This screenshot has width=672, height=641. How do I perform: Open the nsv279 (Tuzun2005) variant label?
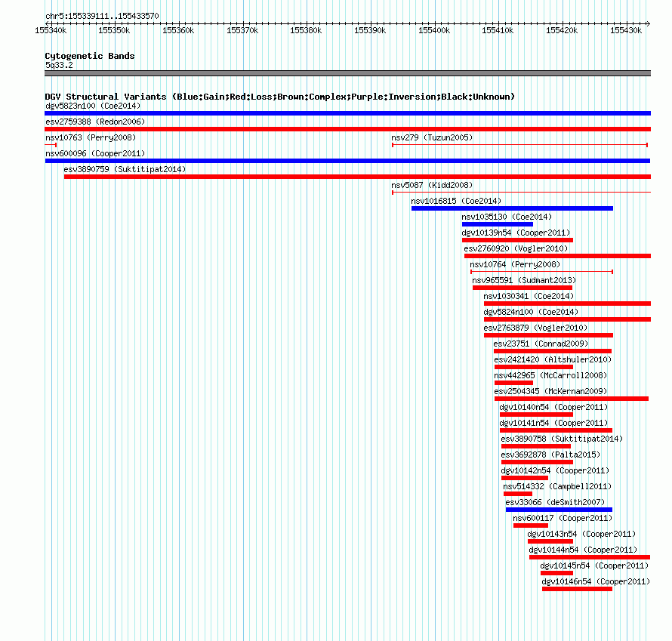pos(432,137)
